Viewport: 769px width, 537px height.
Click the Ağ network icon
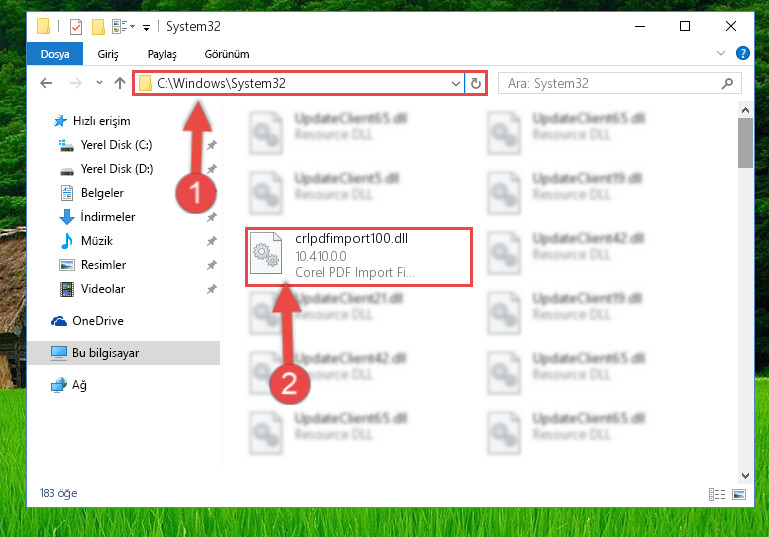click(59, 385)
